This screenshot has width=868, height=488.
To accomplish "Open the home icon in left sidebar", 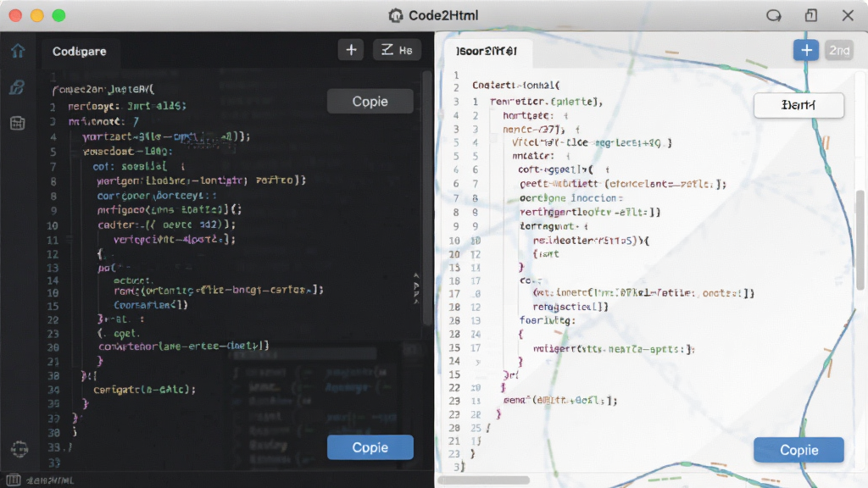I will pyautogui.click(x=18, y=51).
